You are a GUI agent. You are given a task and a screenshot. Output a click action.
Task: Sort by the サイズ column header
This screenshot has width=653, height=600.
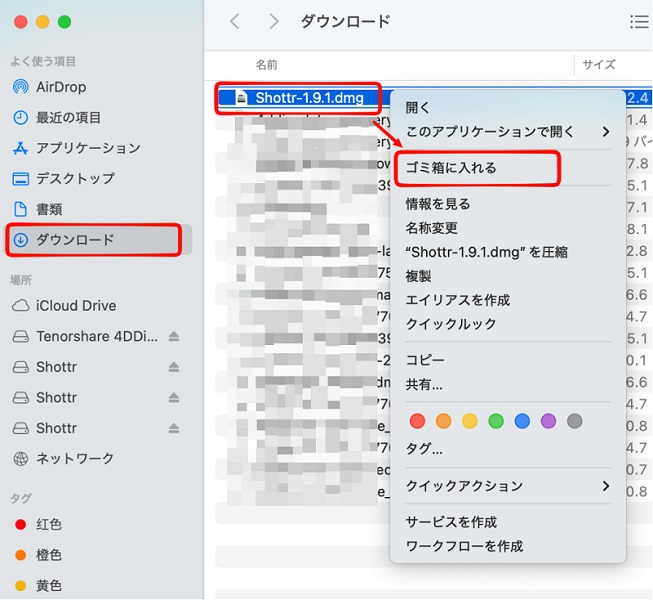point(599,65)
